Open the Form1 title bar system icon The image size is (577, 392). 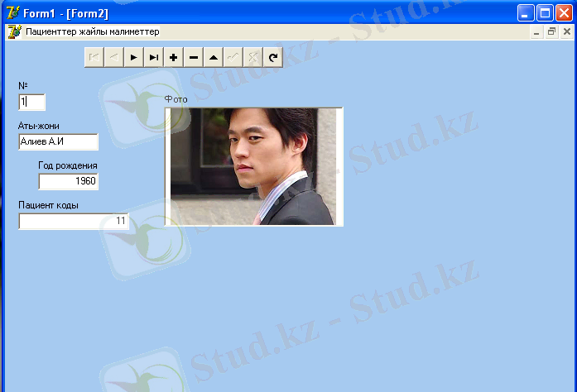click(x=12, y=12)
